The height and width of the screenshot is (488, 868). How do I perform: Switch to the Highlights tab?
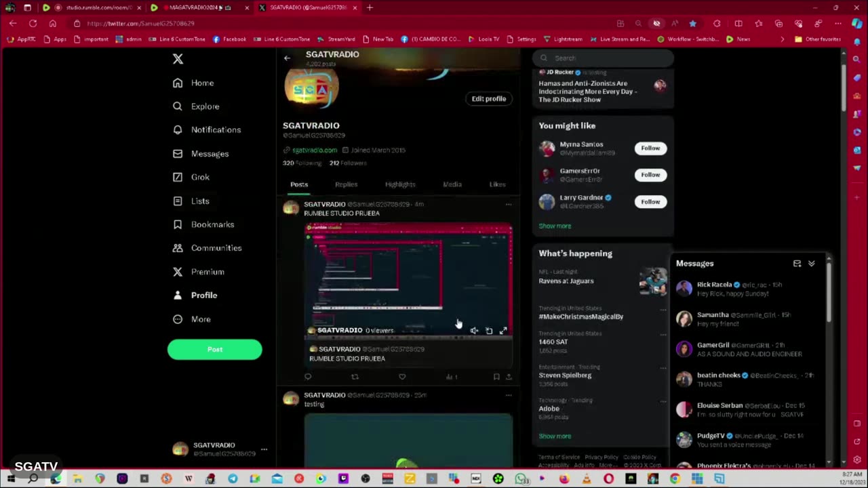point(400,184)
